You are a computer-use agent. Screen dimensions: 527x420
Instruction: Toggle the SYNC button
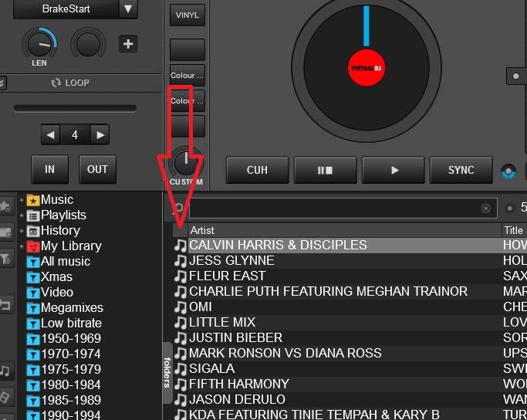click(461, 170)
